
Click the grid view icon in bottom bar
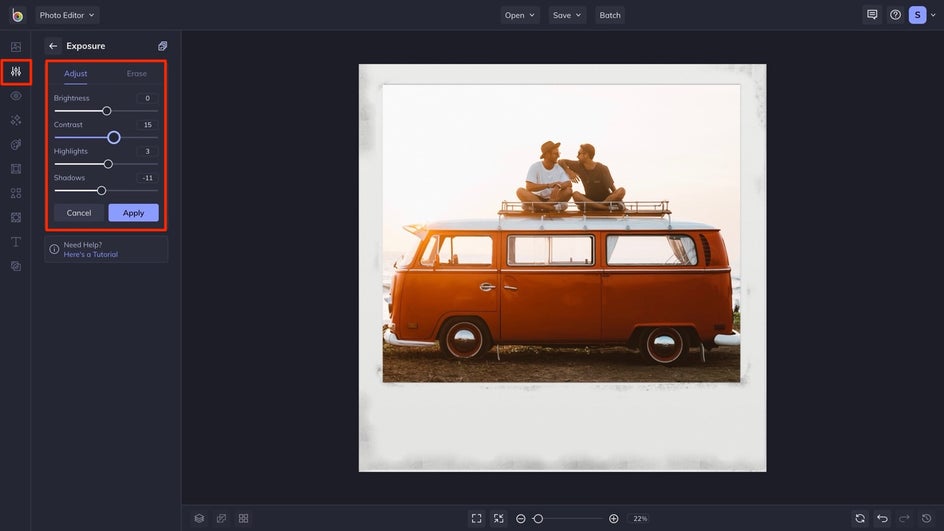(x=243, y=518)
